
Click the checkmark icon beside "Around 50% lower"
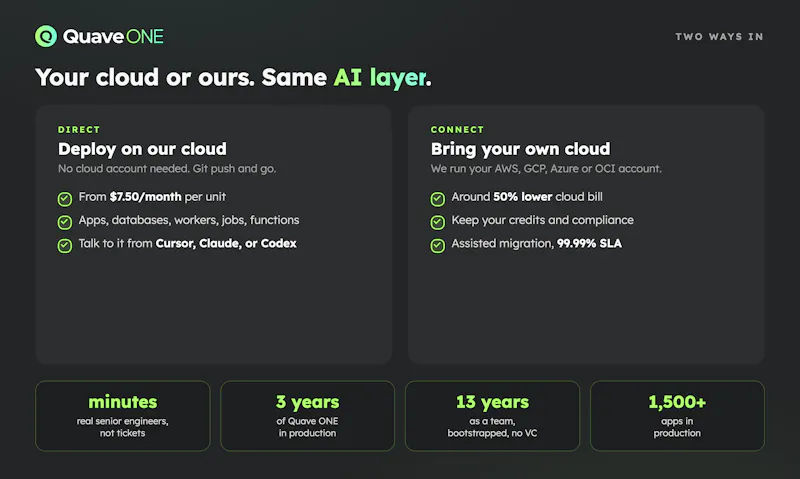438,199
